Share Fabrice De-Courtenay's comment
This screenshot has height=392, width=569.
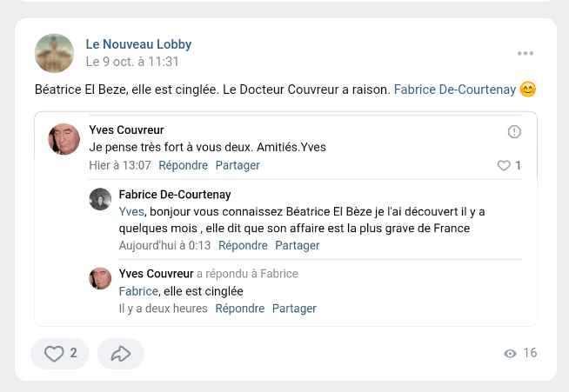coord(298,246)
